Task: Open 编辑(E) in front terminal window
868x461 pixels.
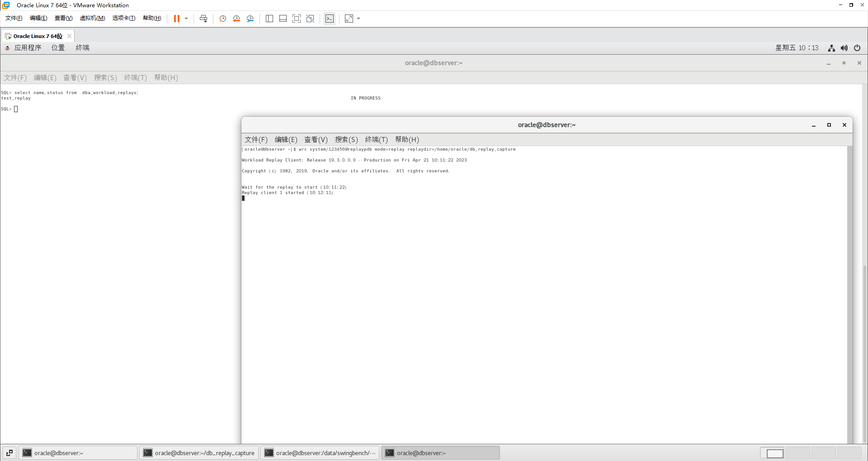Action: point(286,140)
